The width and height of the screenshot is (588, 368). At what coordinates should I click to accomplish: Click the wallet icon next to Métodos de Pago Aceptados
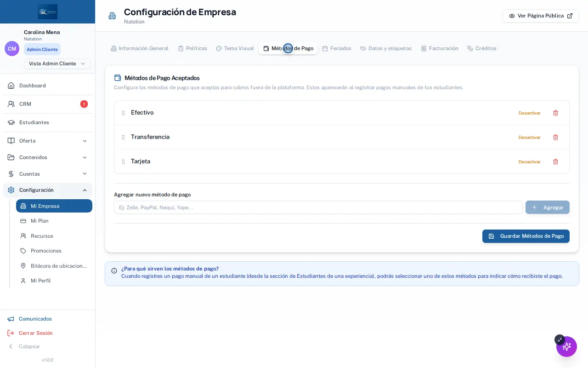click(118, 78)
